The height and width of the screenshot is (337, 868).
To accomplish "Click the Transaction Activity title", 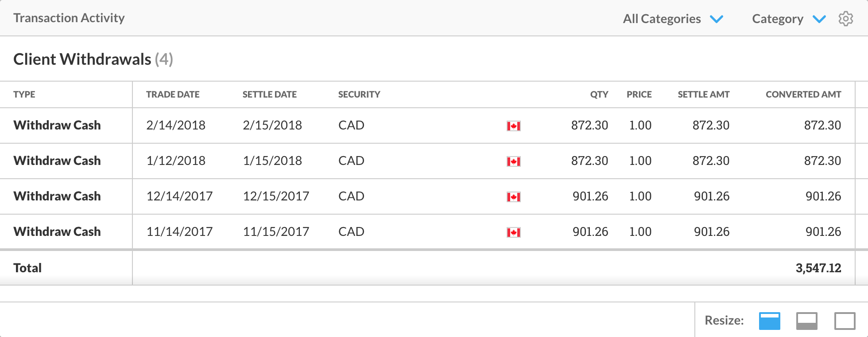I will (69, 18).
